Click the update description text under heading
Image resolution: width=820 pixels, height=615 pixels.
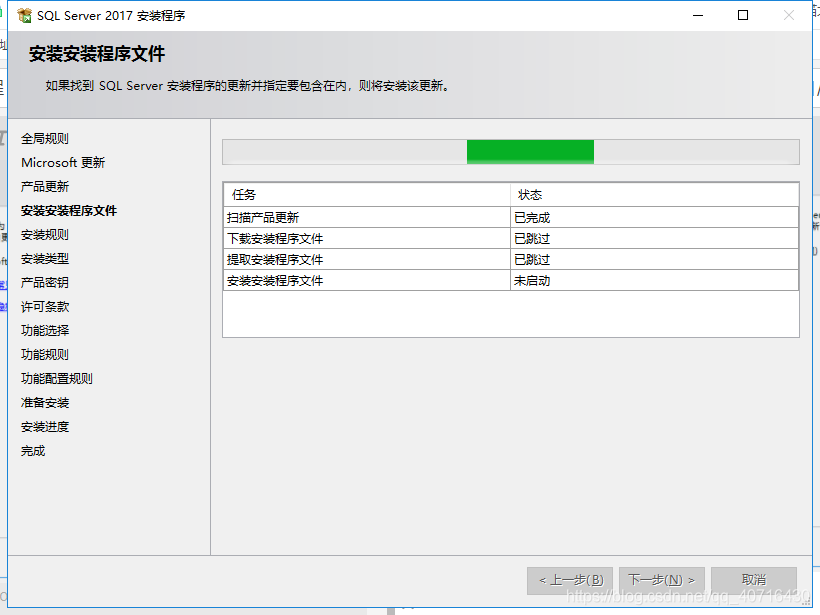[x=247, y=86]
